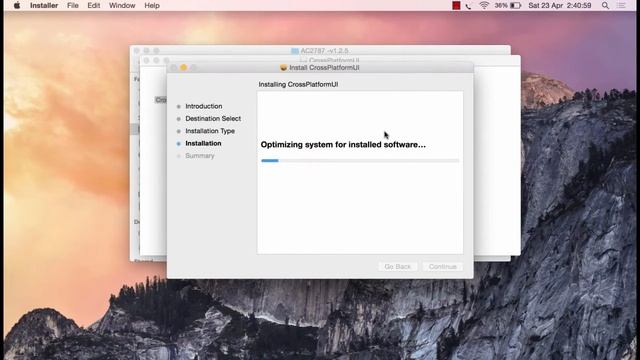Select the Introduction step
Viewport: 640px width, 360px height.
(204, 106)
